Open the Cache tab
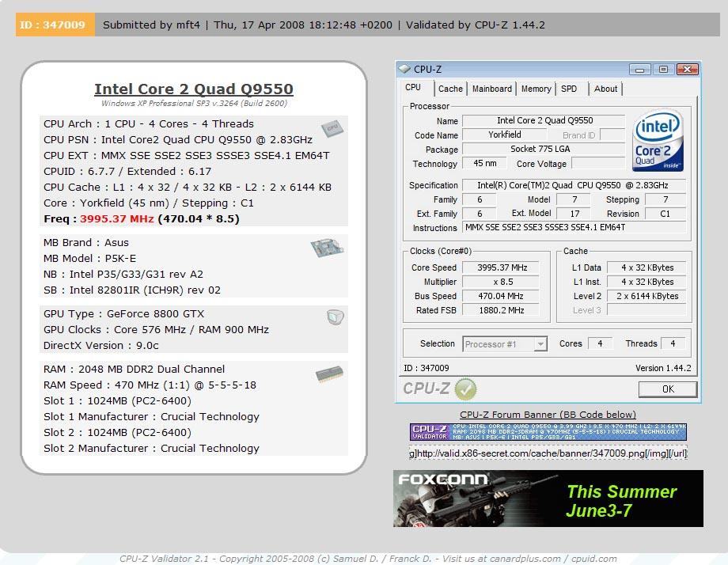Viewport: 728px width, 565px height. tap(450, 89)
